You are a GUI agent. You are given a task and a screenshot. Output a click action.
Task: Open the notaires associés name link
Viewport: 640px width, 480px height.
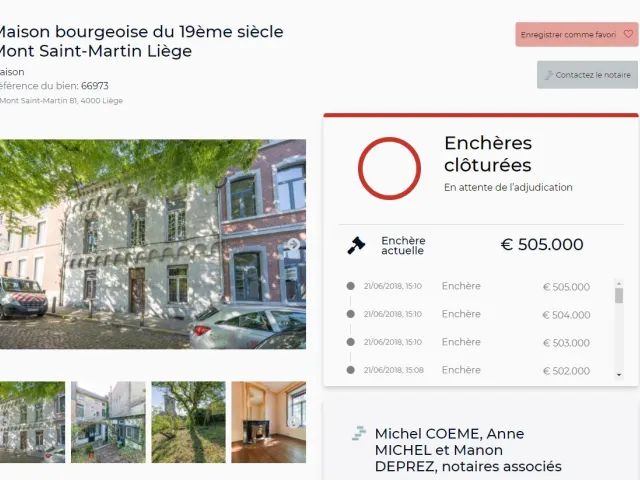(468, 450)
